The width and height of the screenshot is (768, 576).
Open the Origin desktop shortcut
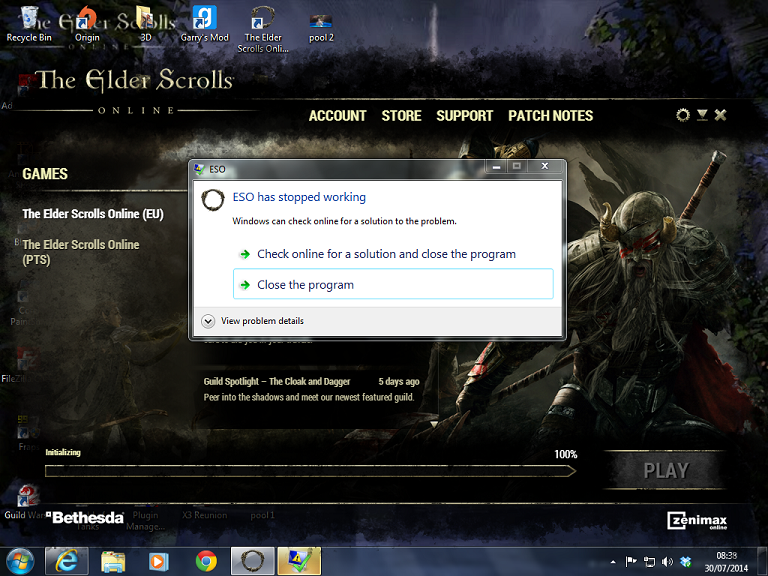pos(87,24)
